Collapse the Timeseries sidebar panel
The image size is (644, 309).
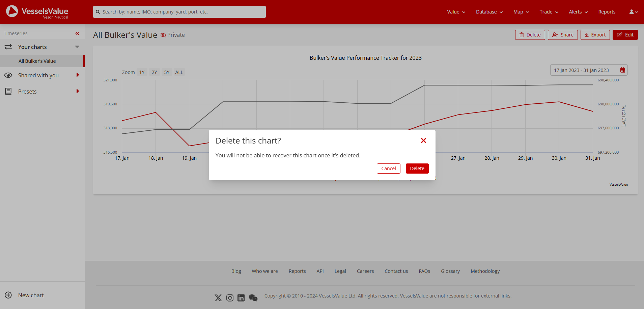[77, 33]
